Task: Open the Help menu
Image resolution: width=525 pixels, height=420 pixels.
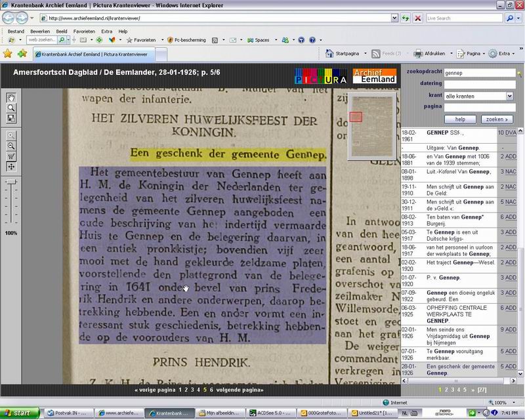Action: (123, 31)
